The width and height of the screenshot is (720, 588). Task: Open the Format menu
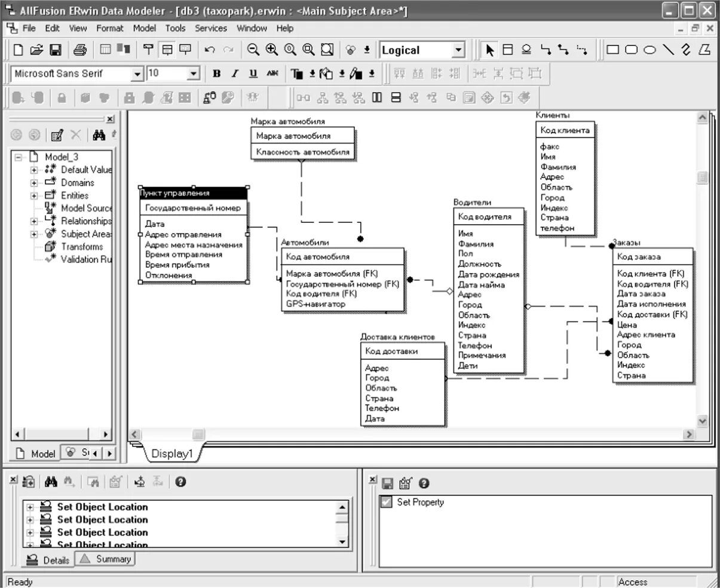110,28
